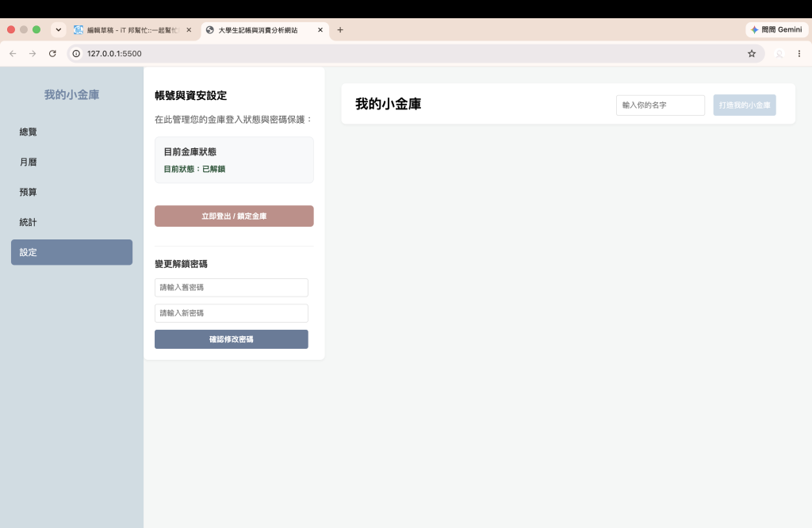The height and width of the screenshot is (528, 812).
Task: Click the 帳號與資安設定 heading
Action: pyautogui.click(x=190, y=95)
